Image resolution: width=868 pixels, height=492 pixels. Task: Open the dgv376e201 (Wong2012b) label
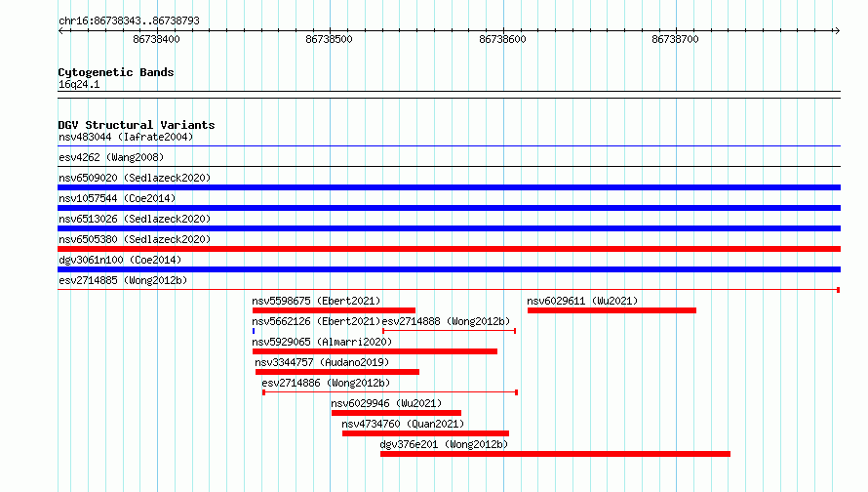coord(444,444)
